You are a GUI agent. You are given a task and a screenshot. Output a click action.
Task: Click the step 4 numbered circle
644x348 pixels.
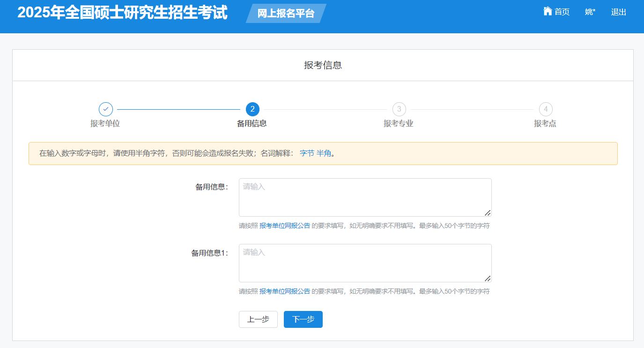545,109
